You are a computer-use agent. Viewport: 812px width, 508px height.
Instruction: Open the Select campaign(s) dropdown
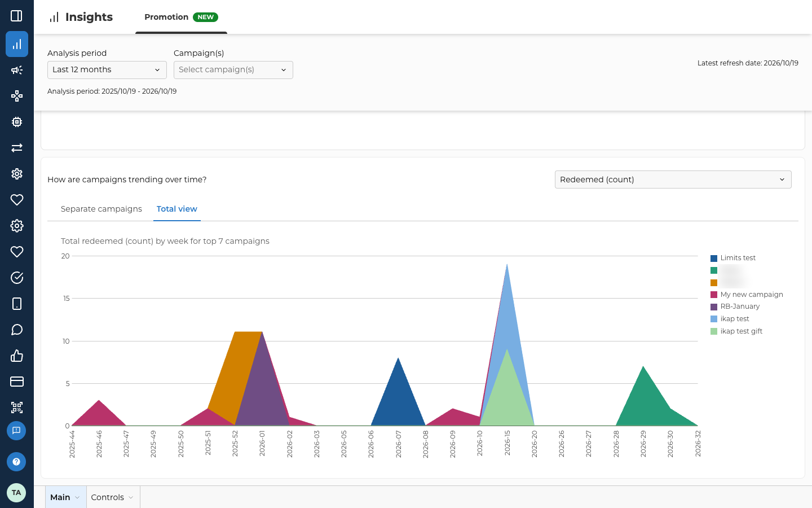[233, 70]
